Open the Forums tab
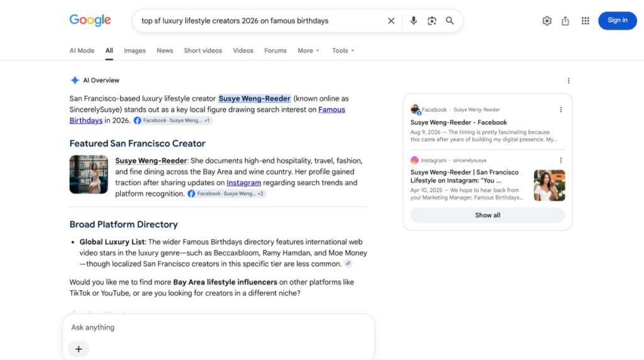The height and width of the screenshot is (360, 644). tap(275, 50)
